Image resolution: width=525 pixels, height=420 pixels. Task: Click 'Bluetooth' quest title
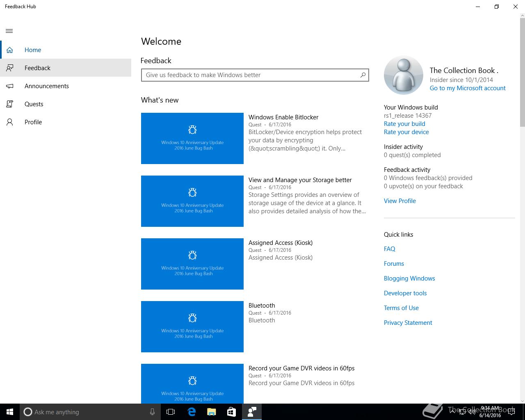(x=262, y=306)
